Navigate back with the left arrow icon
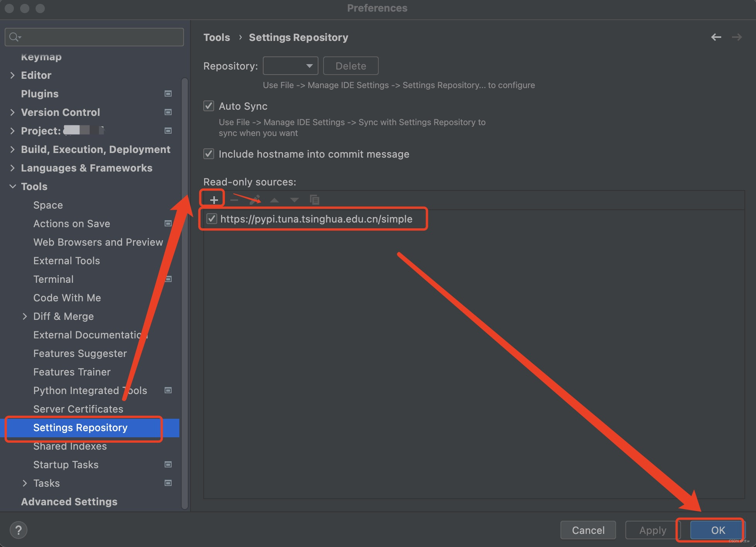The height and width of the screenshot is (547, 756). (716, 37)
